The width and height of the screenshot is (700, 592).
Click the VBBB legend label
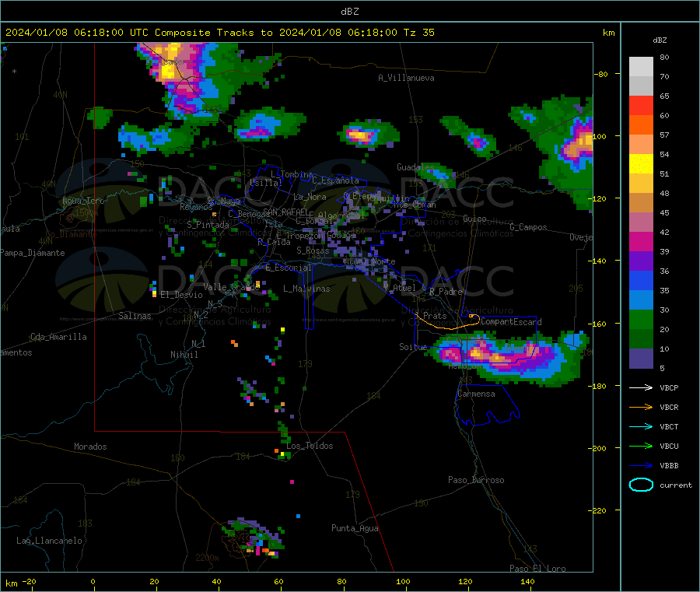pyautogui.click(x=669, y=466)
